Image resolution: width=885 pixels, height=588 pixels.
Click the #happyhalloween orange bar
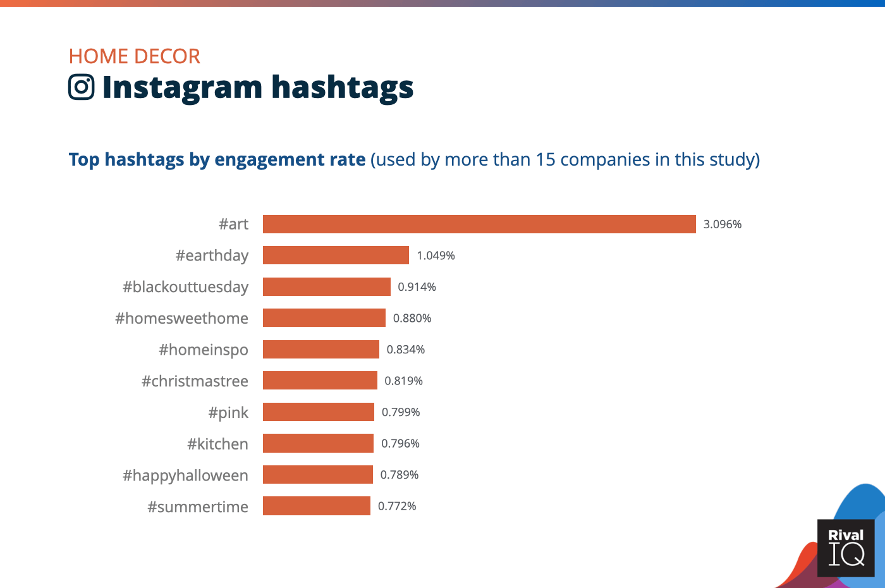[x=317, y=475]
